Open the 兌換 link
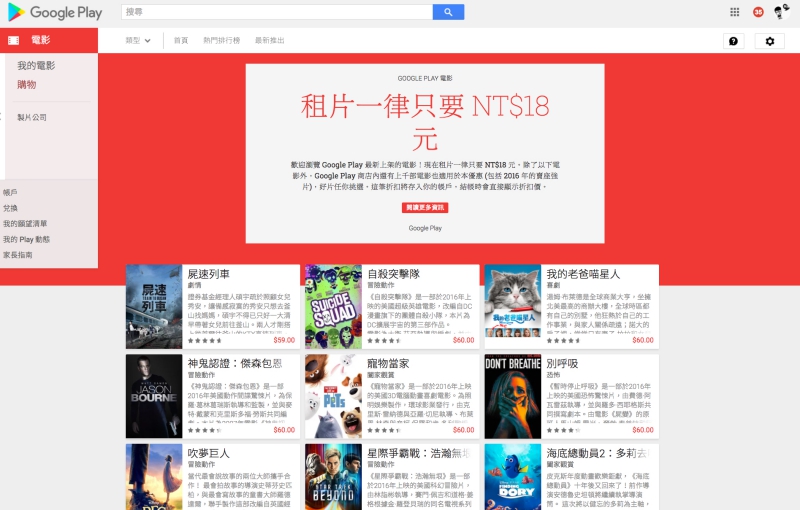Screen dimensions: 800x510 [x=10, y=208]
